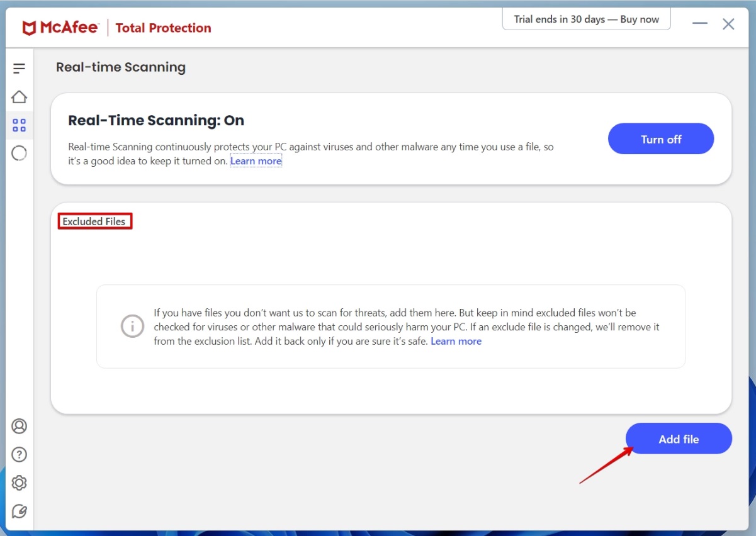Image resolution: width=756 pixels, height=536 pixels.
Task: Open Learn more link under Real-Time Scanning
Action: point(256,161)
